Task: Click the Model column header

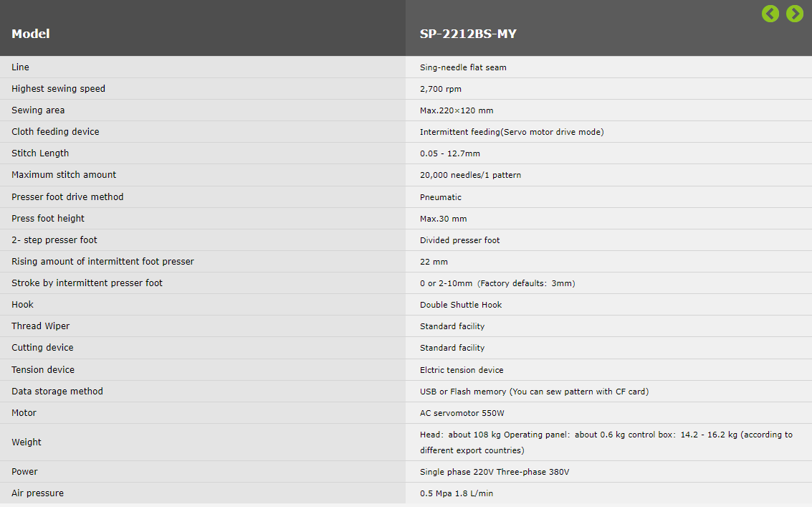Action: coord(31,34)
